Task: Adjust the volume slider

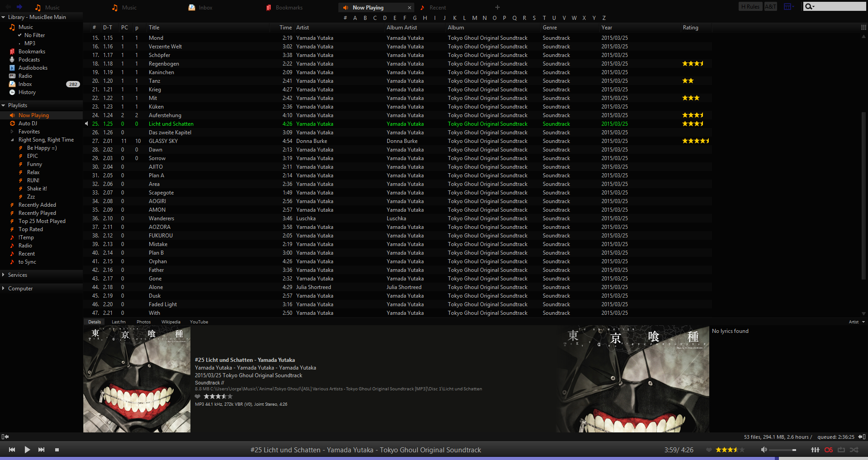Action: (783, 450)
